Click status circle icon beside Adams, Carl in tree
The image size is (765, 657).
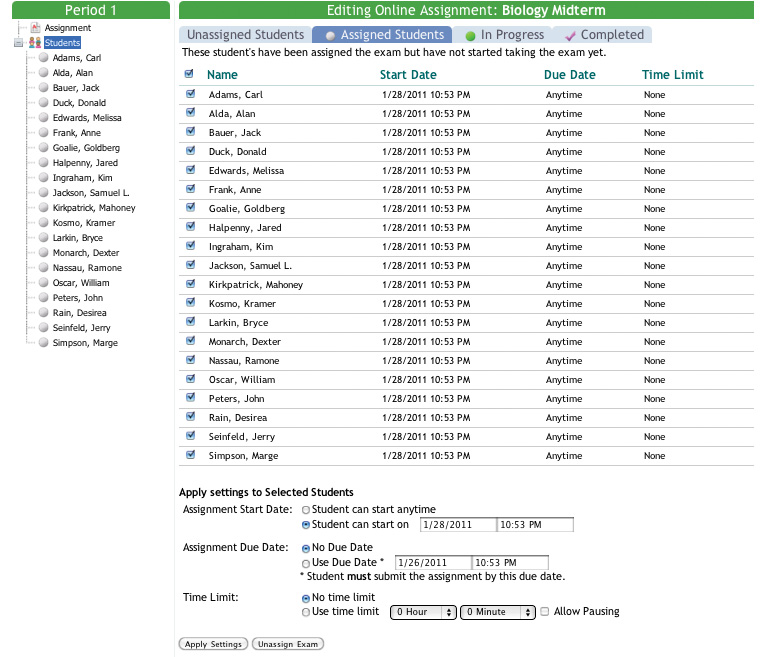[x=44, y=58]
